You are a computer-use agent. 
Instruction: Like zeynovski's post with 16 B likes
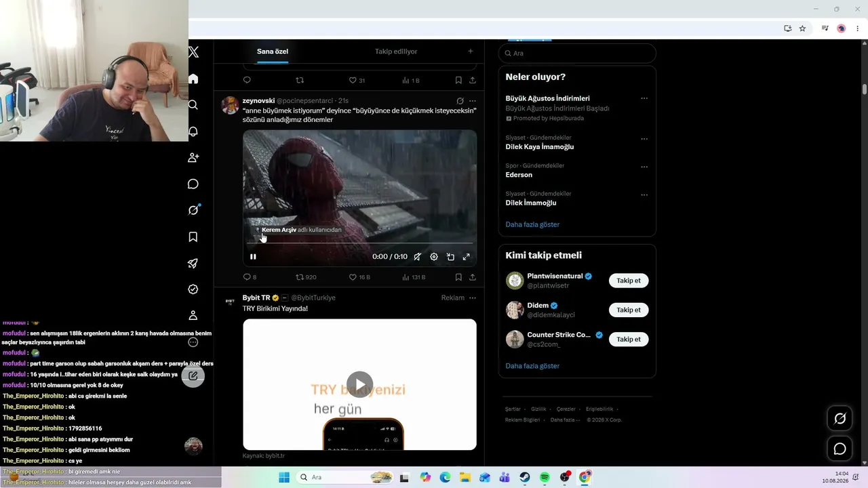(x=359, y=277)
